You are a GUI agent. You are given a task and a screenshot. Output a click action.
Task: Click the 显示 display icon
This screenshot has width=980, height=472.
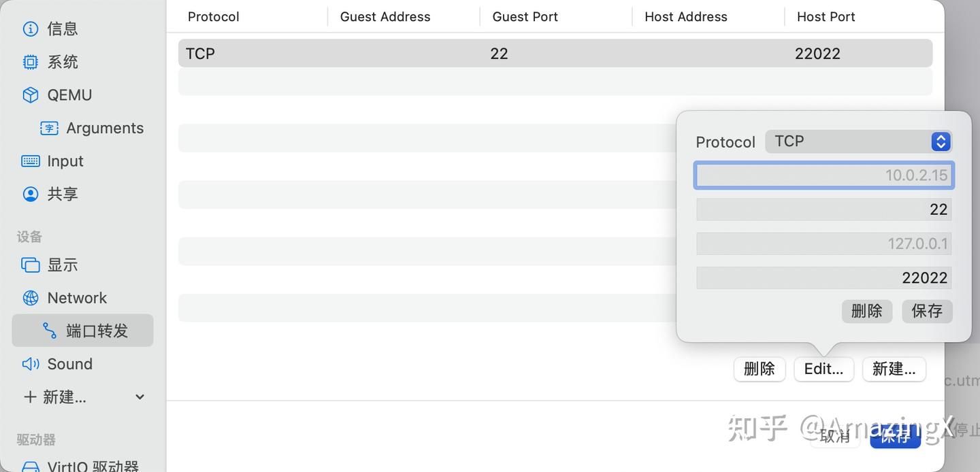click(x=31, y=265)
